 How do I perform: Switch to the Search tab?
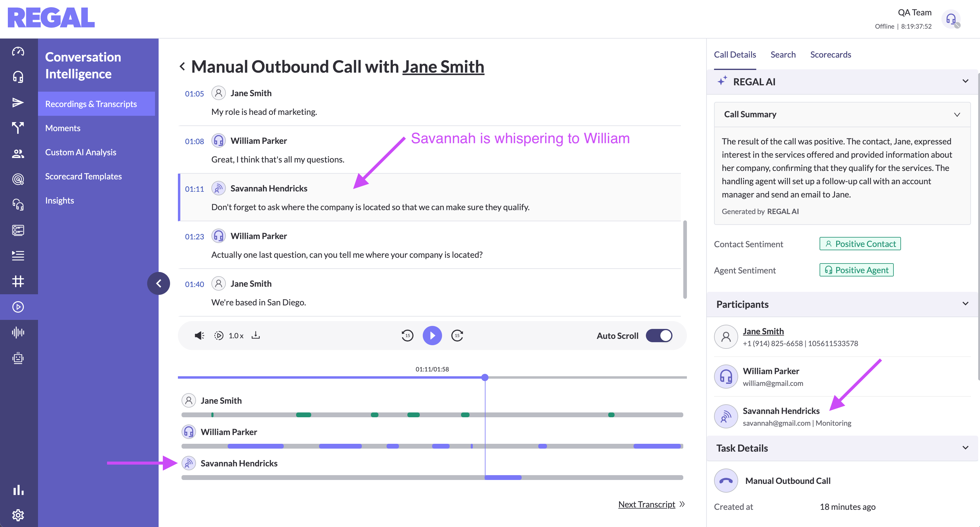point(783,54)
